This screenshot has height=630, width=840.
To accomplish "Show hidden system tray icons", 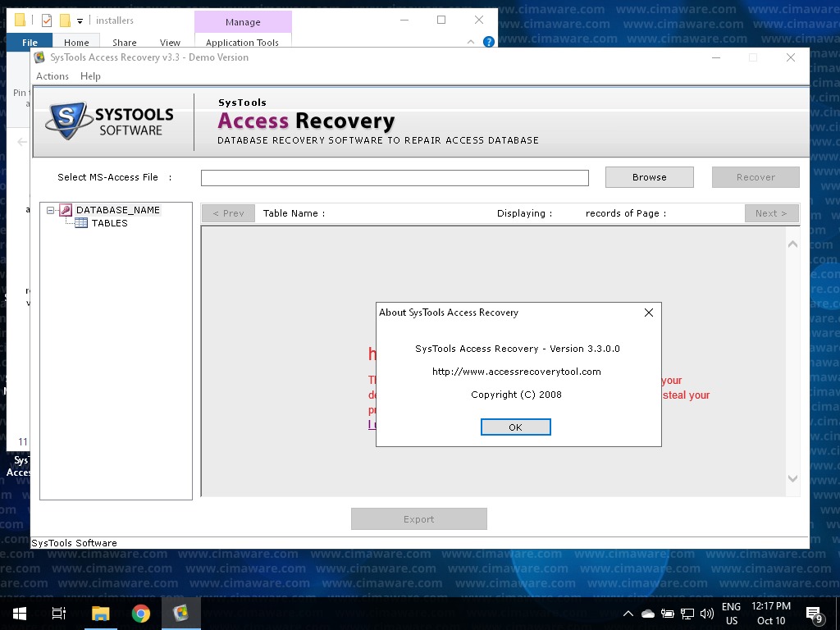I will (x=628, y=614).
